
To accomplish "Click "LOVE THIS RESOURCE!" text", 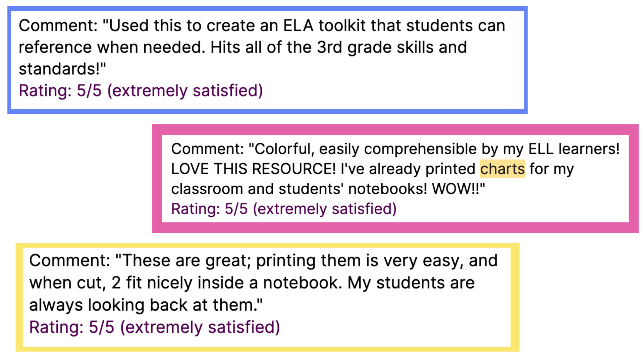I will pyautogui.click(x=254, y=169).
